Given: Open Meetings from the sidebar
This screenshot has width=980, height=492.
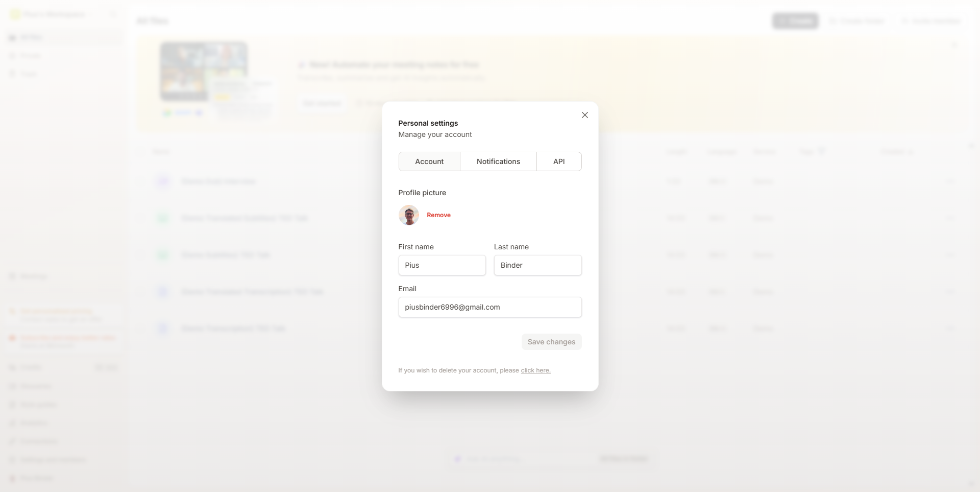Looking at the screenshot, I should click(34, 276).
